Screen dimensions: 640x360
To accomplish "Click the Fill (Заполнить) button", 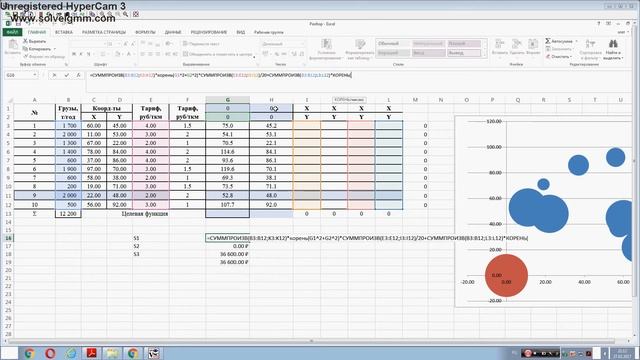I will [559, 49].
